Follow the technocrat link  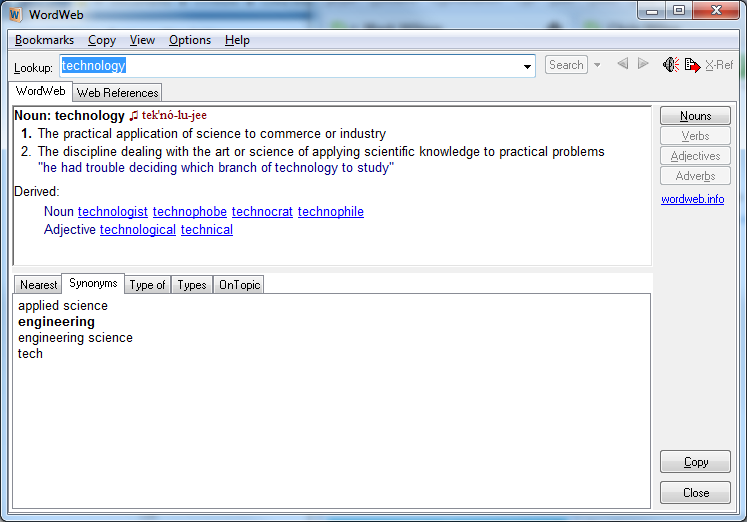[x=262, y=211]
